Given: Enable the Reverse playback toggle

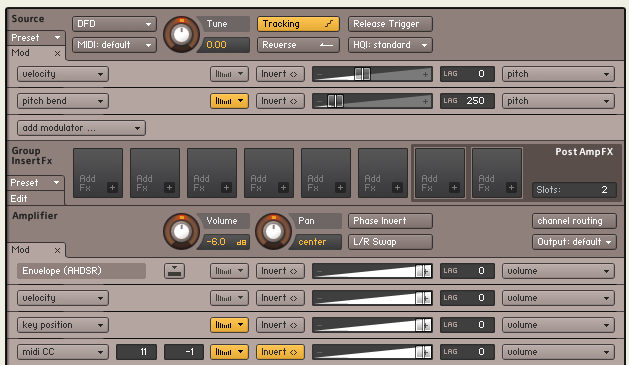Looking at the screenshot, I should [298, 45].
